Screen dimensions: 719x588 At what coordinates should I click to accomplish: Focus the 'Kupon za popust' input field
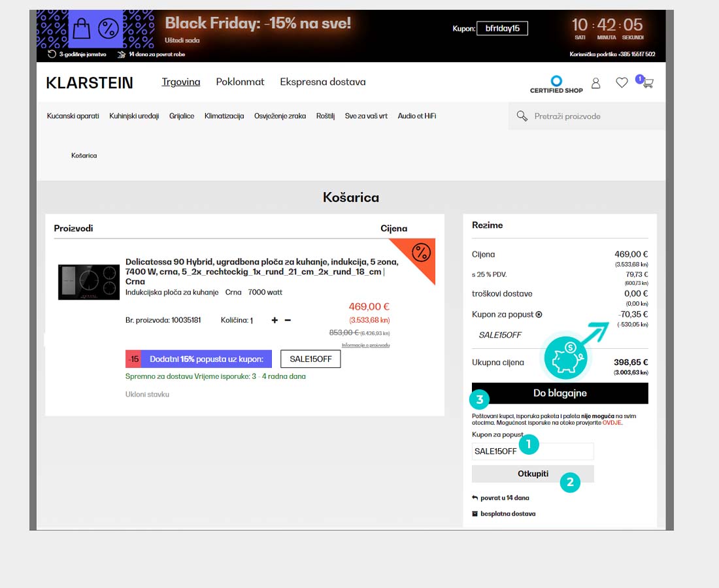(533, 451)
